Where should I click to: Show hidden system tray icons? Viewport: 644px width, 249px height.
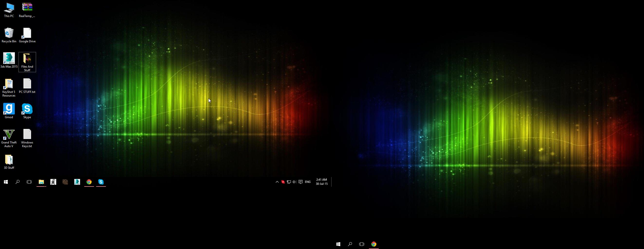[277, 182]
